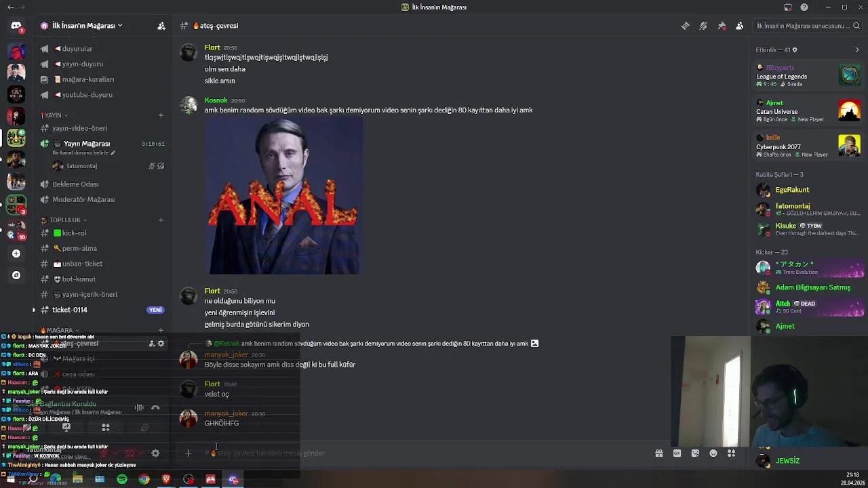868x488 pixels.
Task: Open member Adam Bilgisayarı Satmış
Action: (808, 287)
